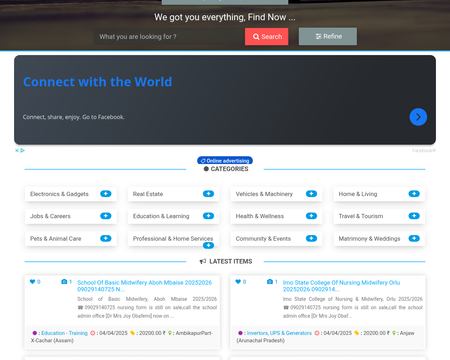This screenshot has height=360, width=450.
Task: Open Jobs & Careers category link
Action: [50, 216]
